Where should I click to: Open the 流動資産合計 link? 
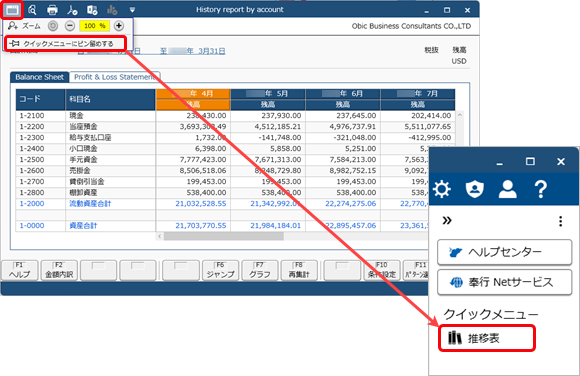tap(90, 204)
